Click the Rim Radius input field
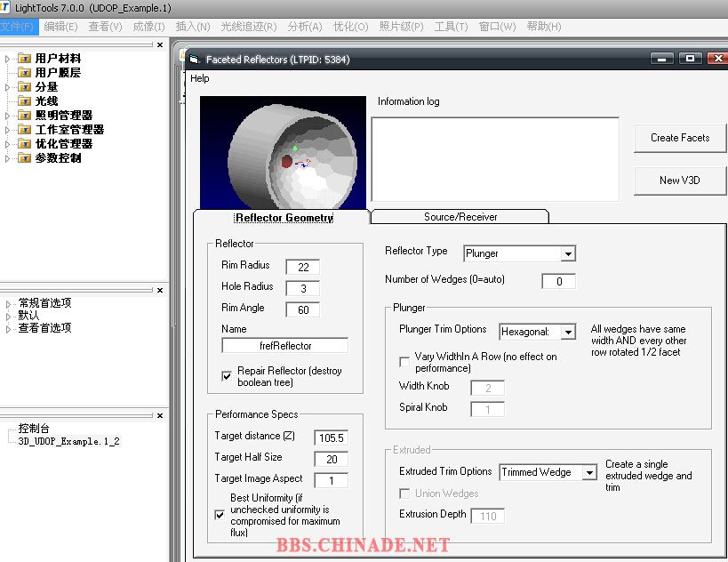The width and height of the screenshot is (728, 562). pyautogui.click(x=303, y=267)
